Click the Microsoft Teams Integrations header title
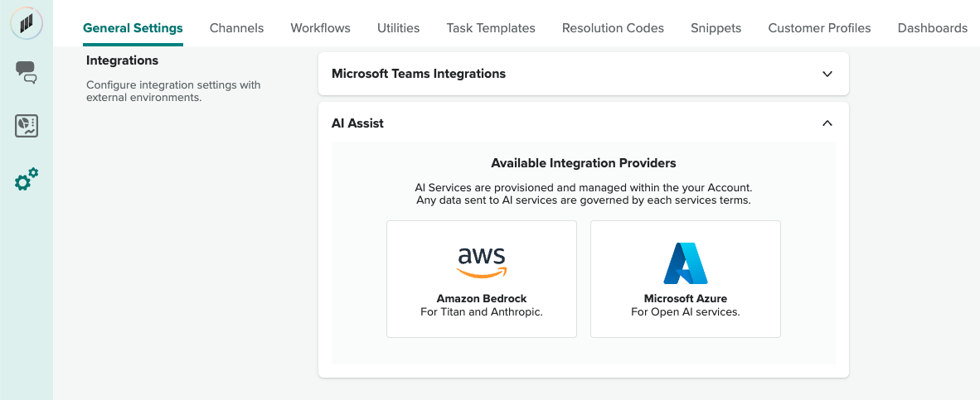The height and width of the screenshot is (400, 980). (x=419, y=74)
